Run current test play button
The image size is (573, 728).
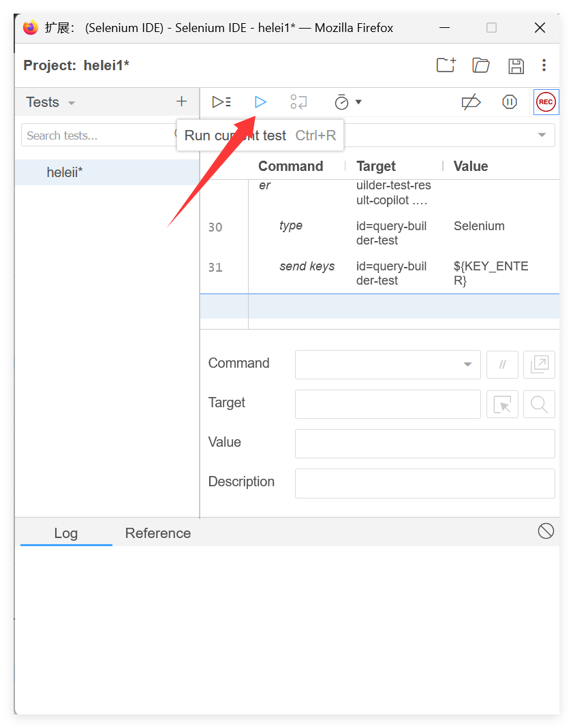click(260, 101)
